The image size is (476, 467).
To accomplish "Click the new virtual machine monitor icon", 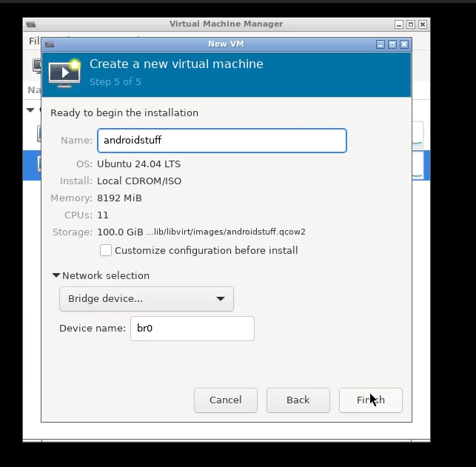I will click(x=65, y=73).
